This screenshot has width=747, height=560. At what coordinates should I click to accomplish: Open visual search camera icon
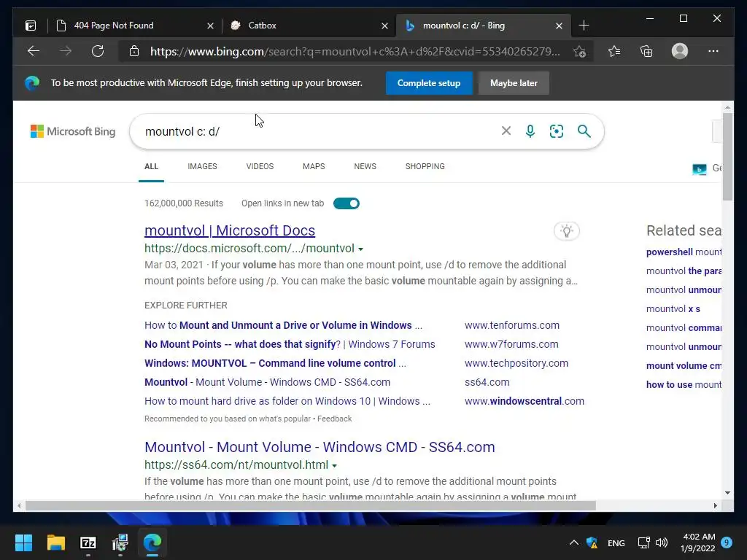[557, 131]
